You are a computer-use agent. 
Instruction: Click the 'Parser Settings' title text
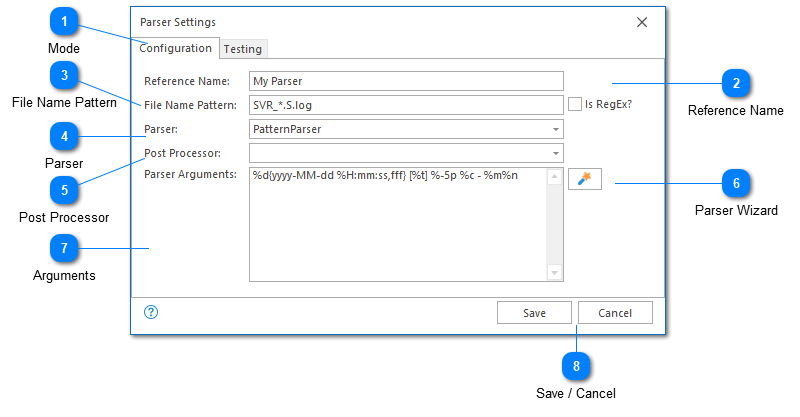[178, 22]
